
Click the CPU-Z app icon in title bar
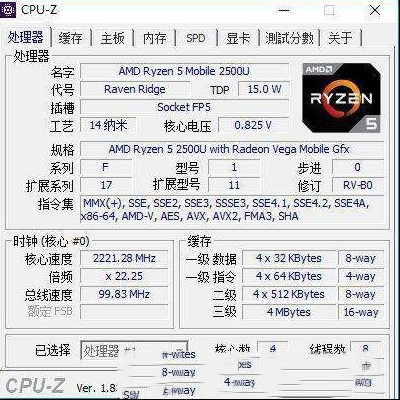point(8,10)
